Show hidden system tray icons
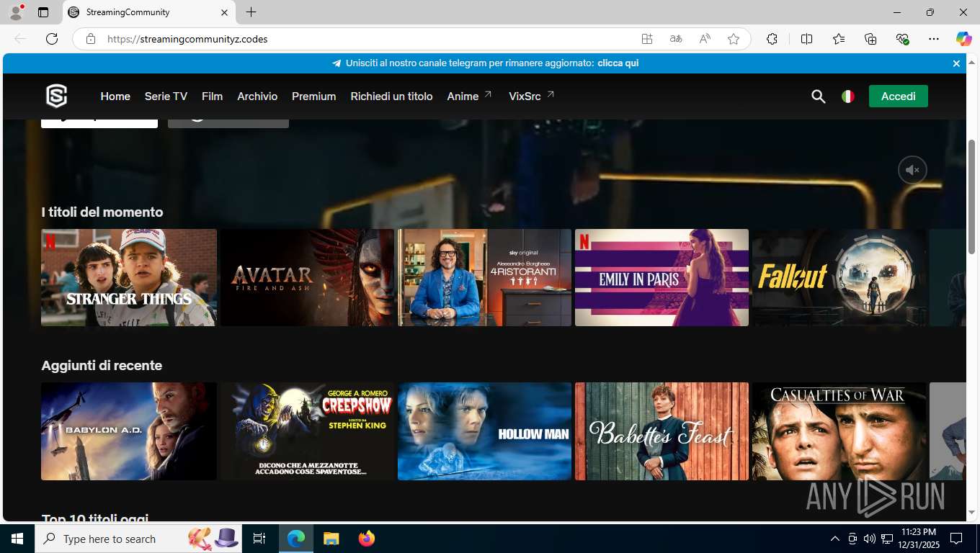The width and height of the screenshot is (980, 553). coord(835,539)
